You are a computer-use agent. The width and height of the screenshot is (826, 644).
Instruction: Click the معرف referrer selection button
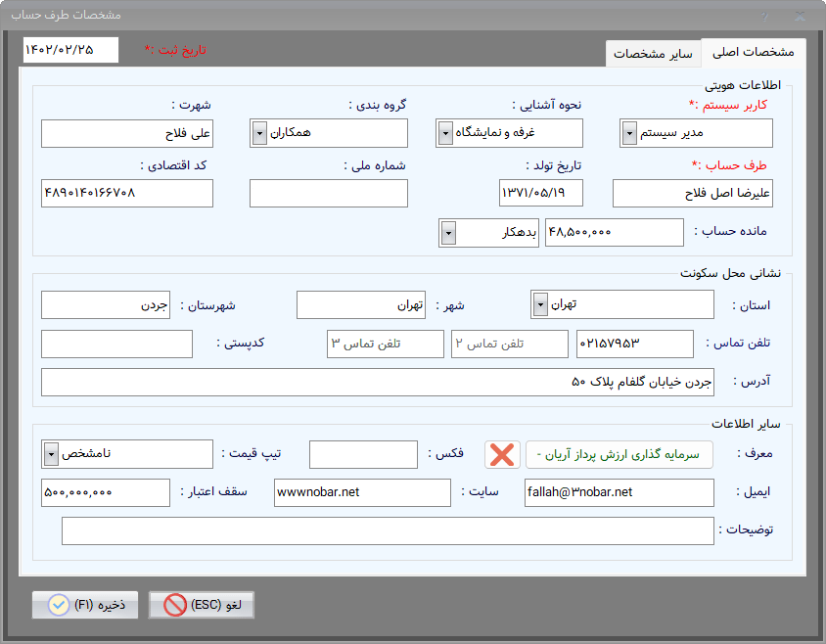pos(619,455)
